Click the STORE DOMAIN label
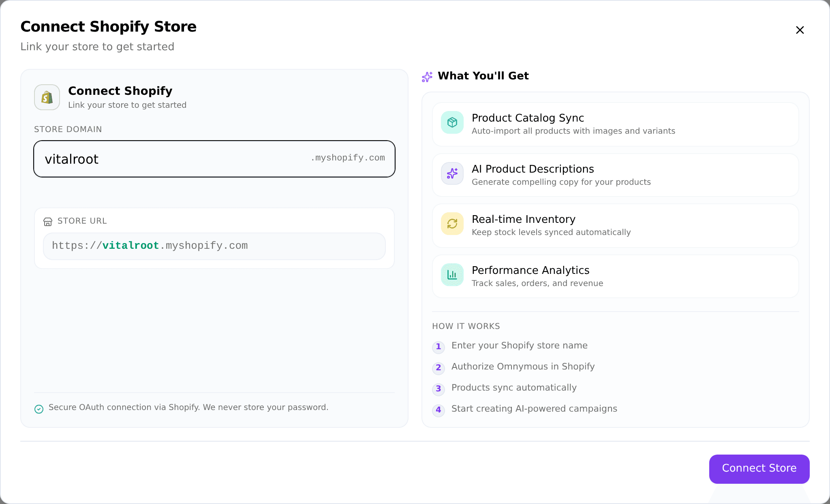 [68, 129]
